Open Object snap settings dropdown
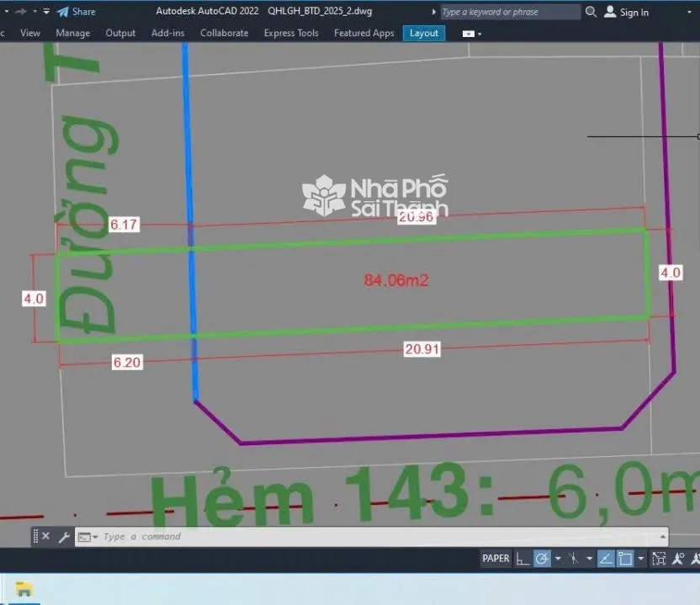700x605 pixels. [x=640, y=559]
